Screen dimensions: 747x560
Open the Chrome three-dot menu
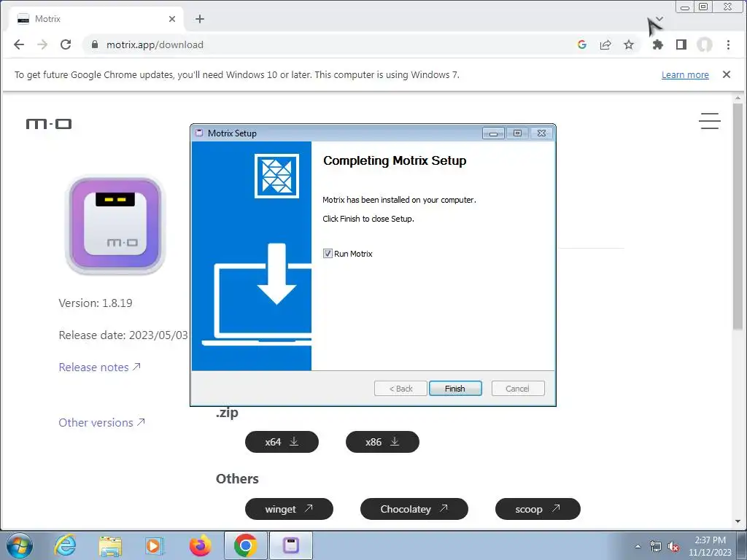(728, 44)
